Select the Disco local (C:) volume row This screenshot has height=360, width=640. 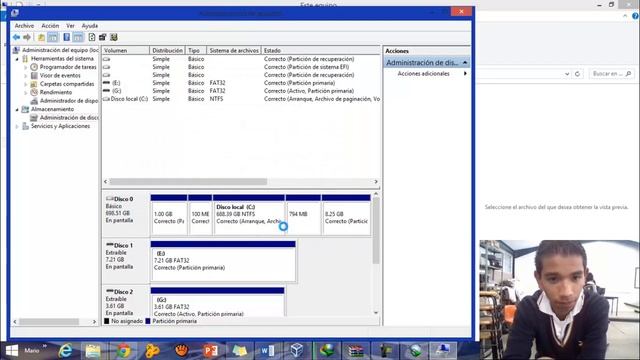pyautogui.click(x=241, y=99)
